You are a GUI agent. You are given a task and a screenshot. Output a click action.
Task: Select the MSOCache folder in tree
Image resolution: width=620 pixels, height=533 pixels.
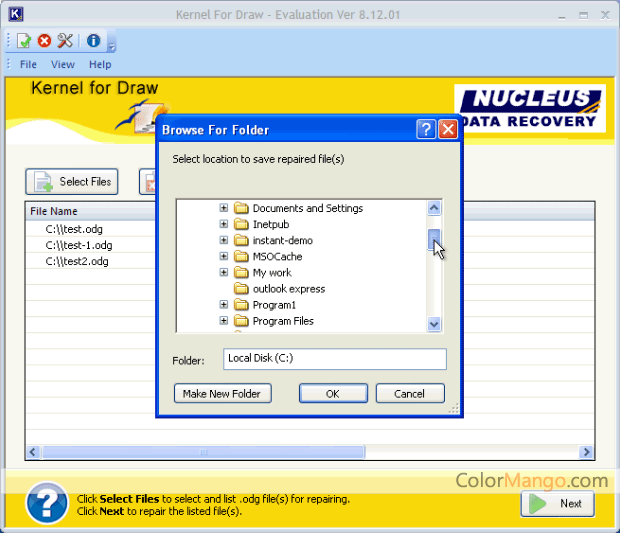[276, 257]
